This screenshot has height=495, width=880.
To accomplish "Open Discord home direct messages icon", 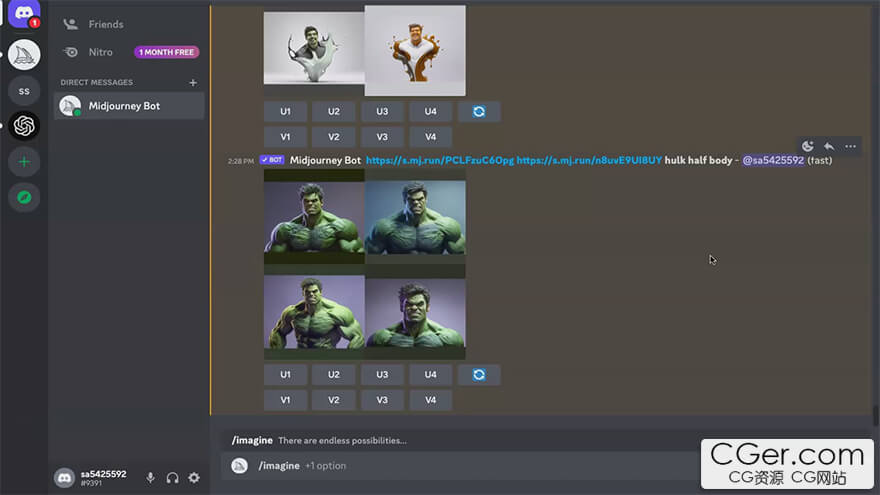I will pos(24,13).
